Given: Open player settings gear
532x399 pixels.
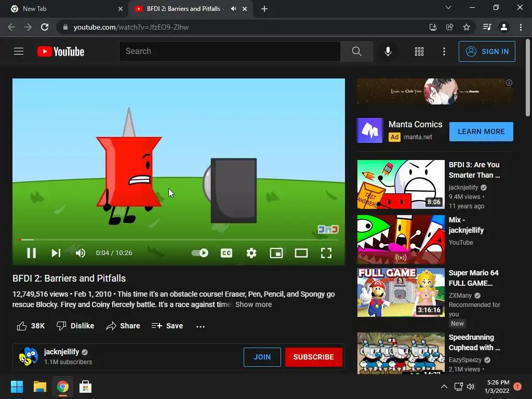Looking at the screenshot, I should (x=251, y=253).
